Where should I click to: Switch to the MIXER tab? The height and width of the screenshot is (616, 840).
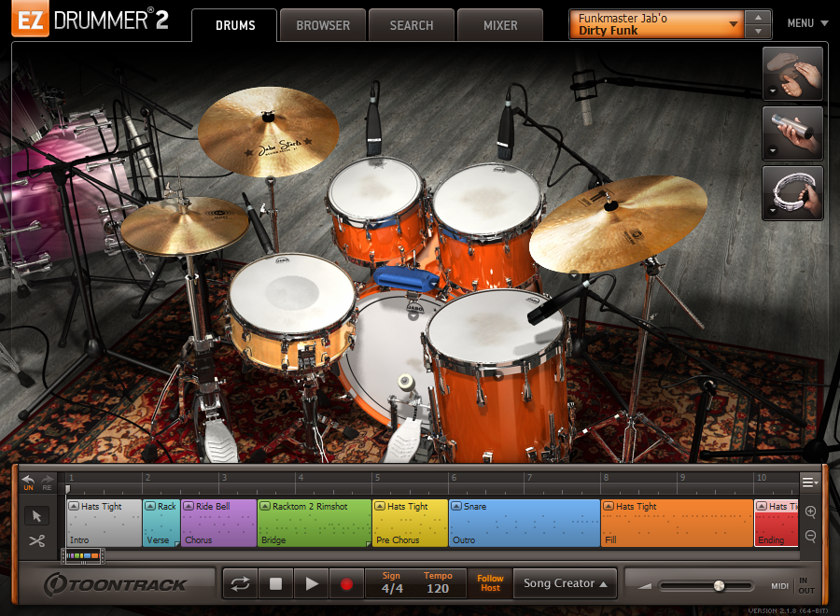pyautogui.click(x=500, y=25)
